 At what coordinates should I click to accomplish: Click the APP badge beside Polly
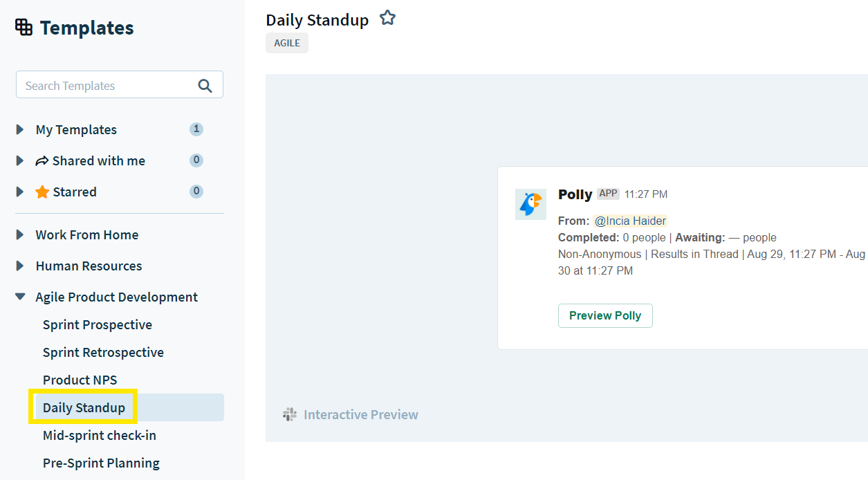(x=608, y=194)
